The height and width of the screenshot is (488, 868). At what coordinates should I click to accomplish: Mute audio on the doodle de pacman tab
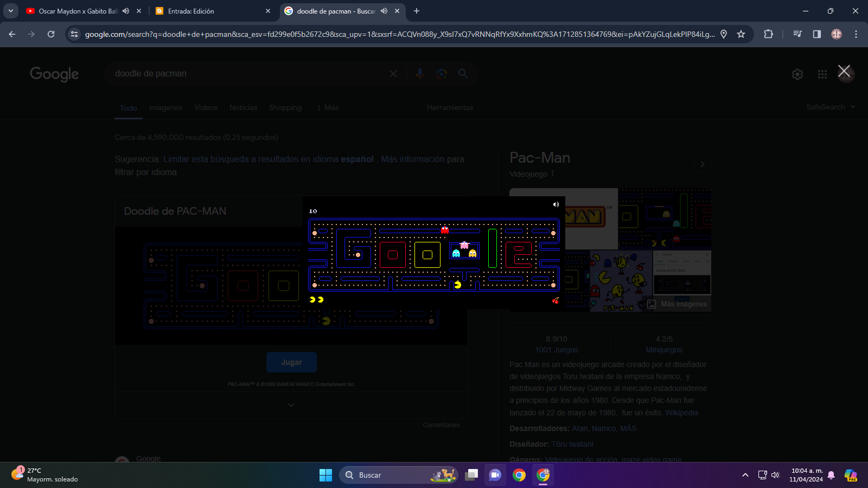[x=384, y=11]
